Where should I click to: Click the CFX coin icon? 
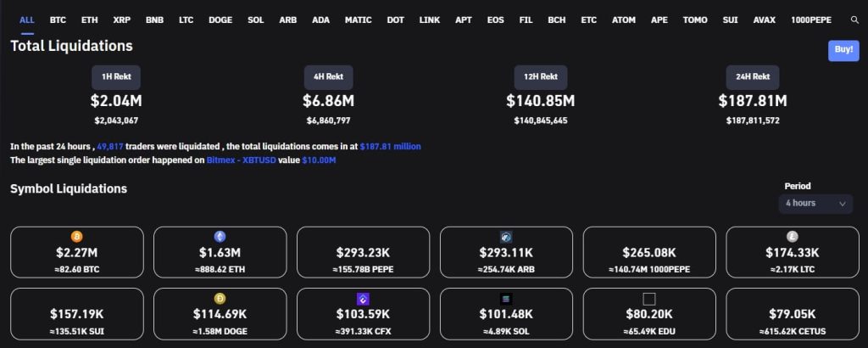pos(363,300)
